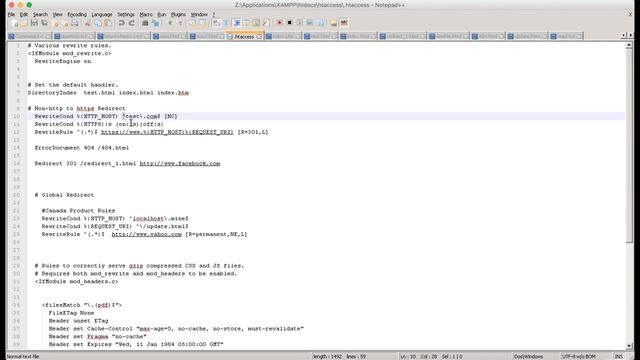Open the File menu
The width and height of the screenshot is (640, 360).
coord(11,14)
